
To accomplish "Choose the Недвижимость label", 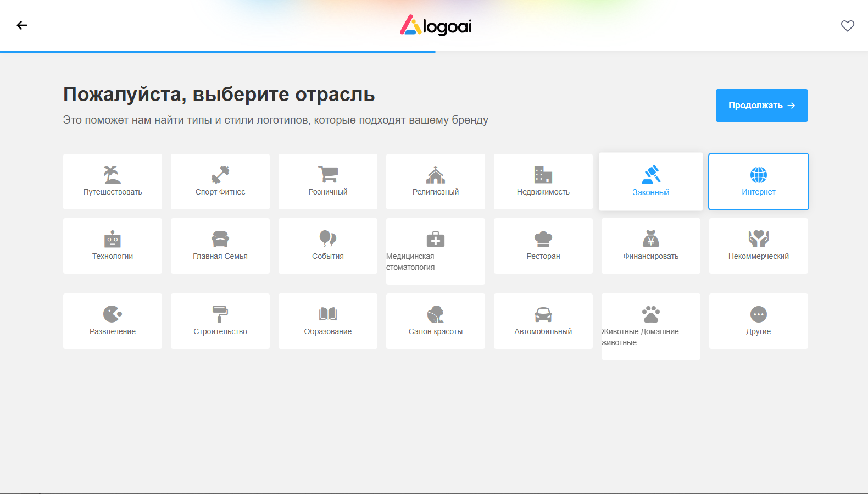I will [543, 192].
